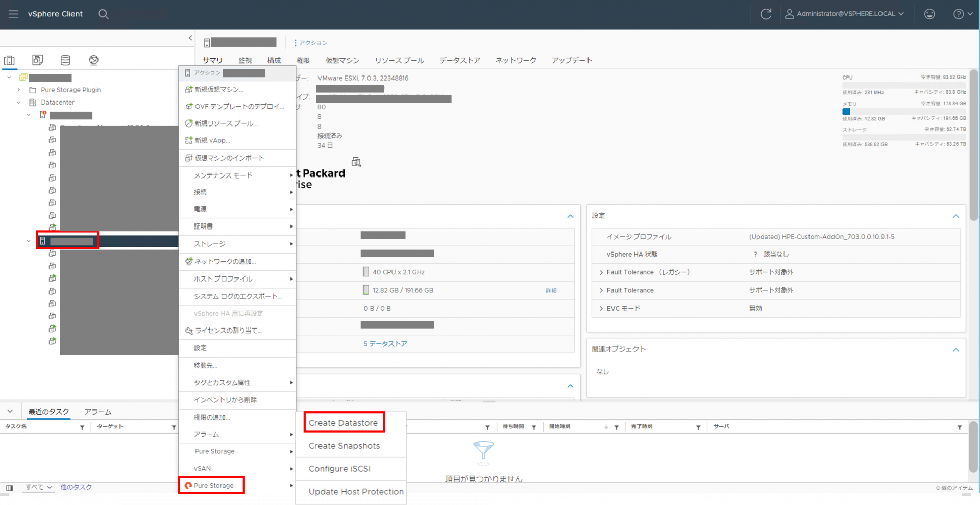Screen dimensions: 980x505
Task: Open the Administrator@VSPHERE.LOCAL user dropdown
Action: (x=845, y=14)
